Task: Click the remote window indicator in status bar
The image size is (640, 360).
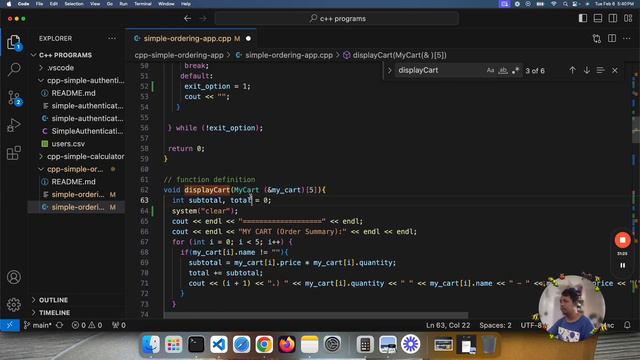Action: click(10, 325)
